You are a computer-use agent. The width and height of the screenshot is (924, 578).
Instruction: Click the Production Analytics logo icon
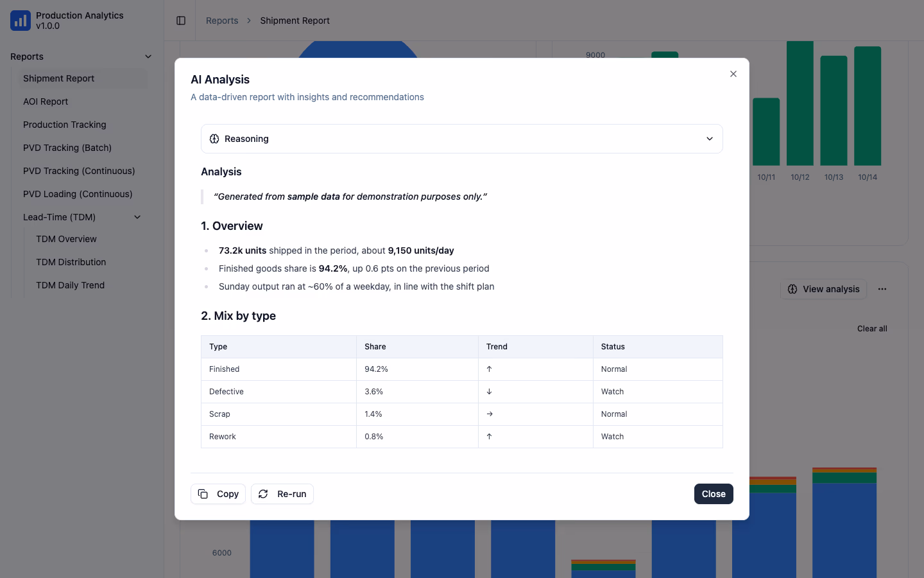pyautogui.click(x=21, y=21)
